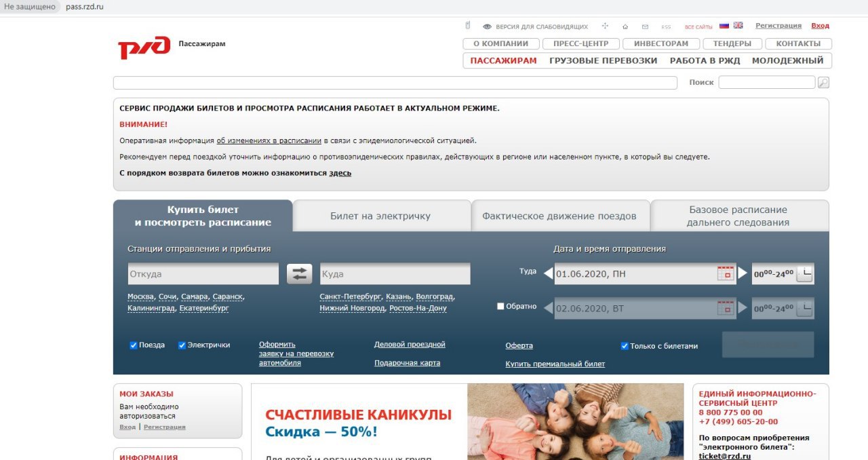
Task: Open the ВСЕ САЙТЫ sites list
Action: (x=698, y=27)
